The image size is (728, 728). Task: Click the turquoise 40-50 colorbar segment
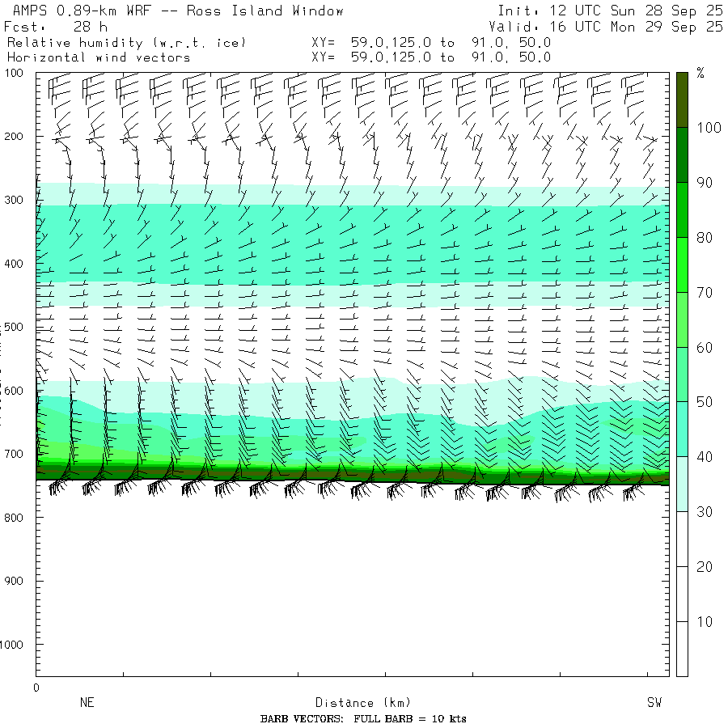coord(682,429)
